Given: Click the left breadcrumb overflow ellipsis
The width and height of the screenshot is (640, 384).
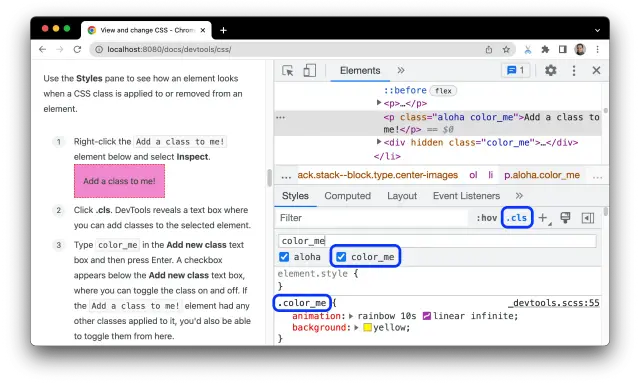Looking at the screenshot, I should pos(286,177).
